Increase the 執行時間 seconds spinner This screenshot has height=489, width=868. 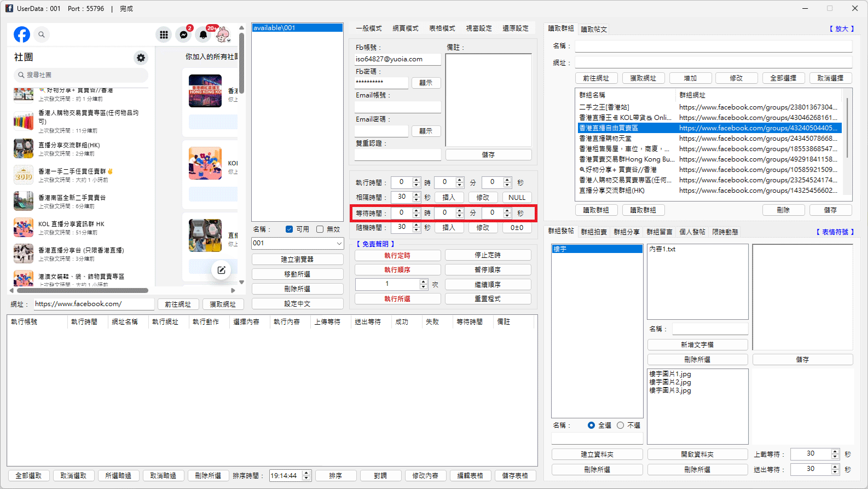click(507, 180)
